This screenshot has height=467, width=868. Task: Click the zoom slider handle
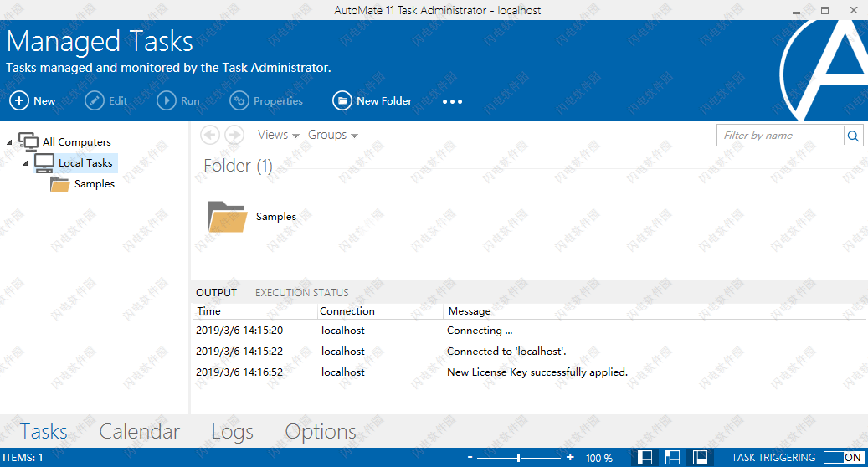[519, 458]
